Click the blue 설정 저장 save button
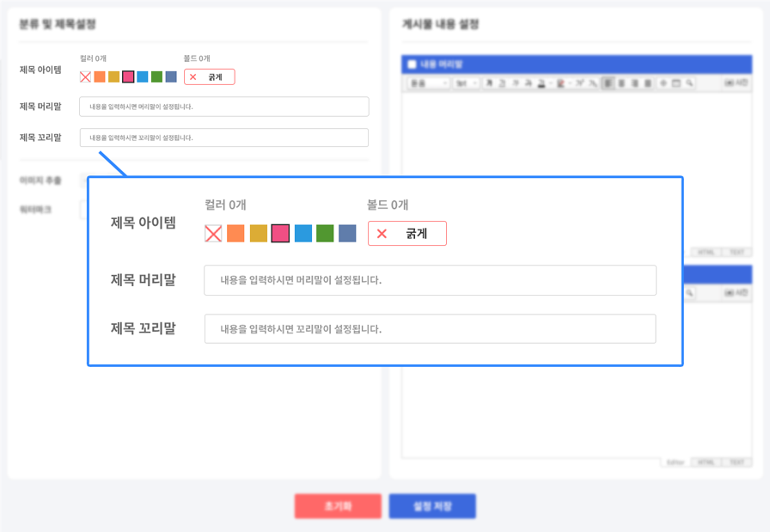 432,506
